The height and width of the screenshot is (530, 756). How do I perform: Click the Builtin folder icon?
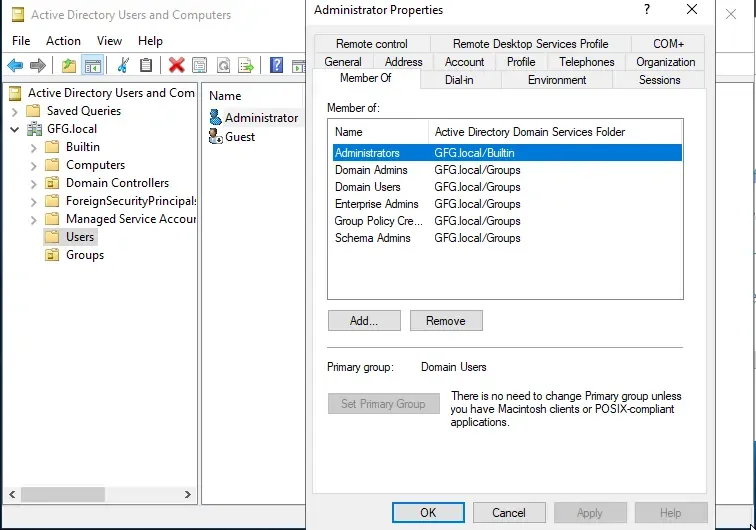pyautogui.click(x=52, y=147)
